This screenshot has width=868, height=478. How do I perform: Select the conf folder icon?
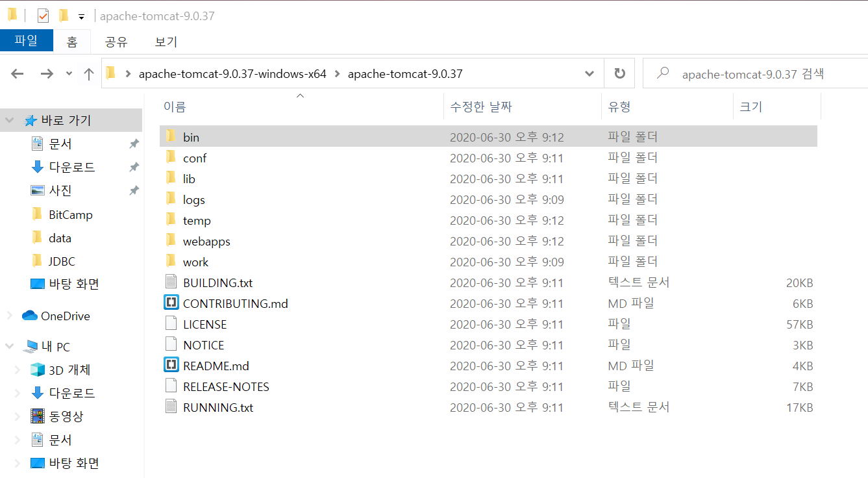pyautogui.click(x=171, y=157)
